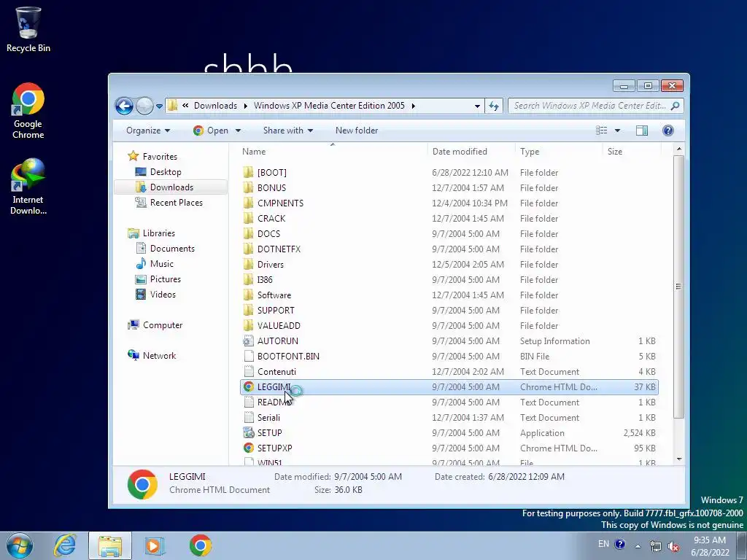Open Explorer help via the question mark icon
This screenshot has width=747, height=560.
pos(668,131)
